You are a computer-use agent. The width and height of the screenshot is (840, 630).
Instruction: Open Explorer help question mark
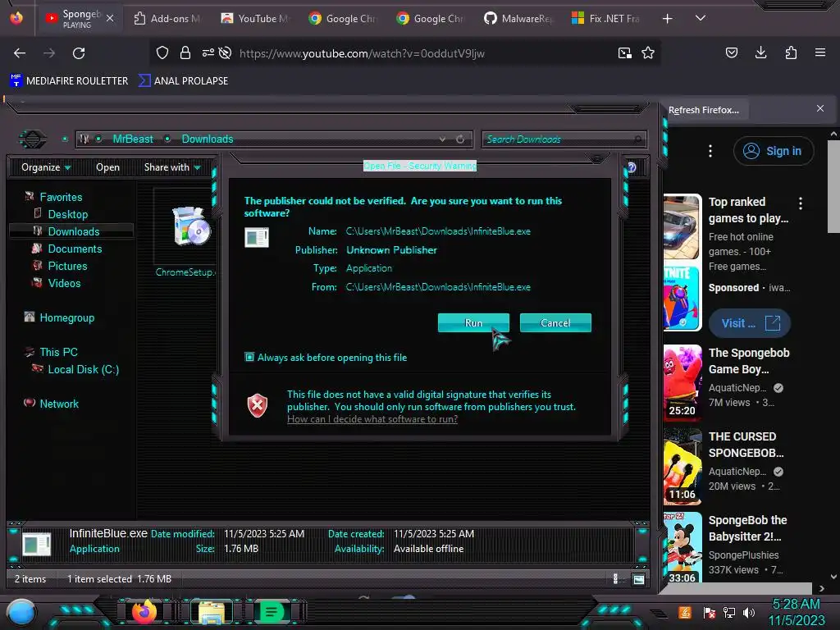tap(632, 167)
